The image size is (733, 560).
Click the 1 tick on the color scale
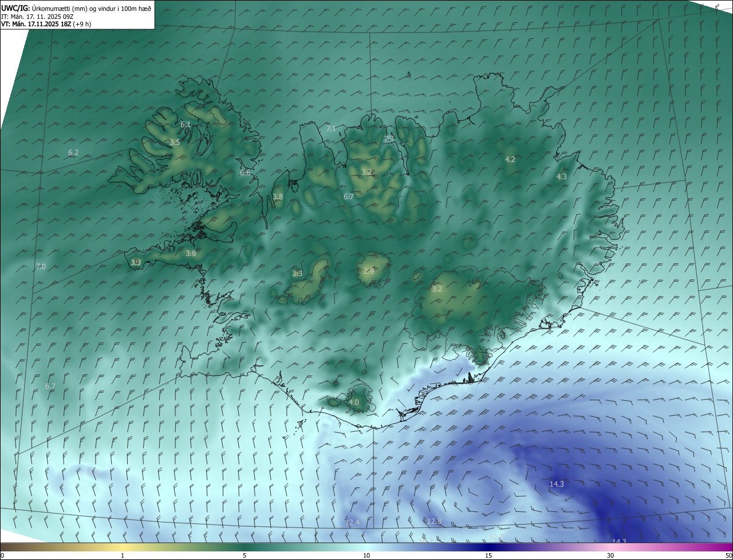(x=123, y=555)
